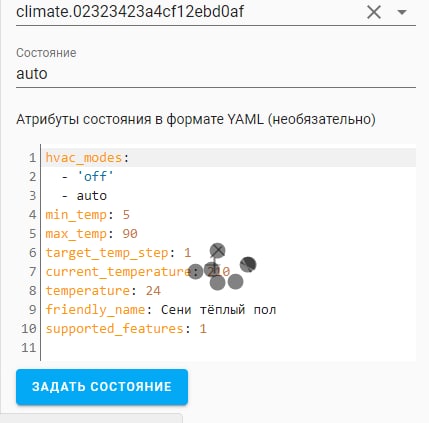Image resolution: width=429 pixels, height=423 pixels.
Task: Place cursor on temperature value 24
Action: point(153,291)
